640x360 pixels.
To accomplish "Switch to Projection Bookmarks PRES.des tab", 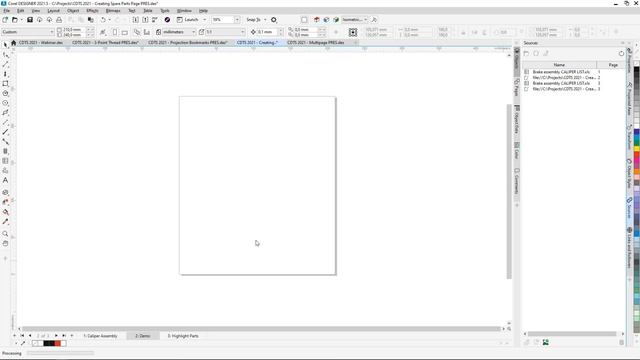I will tap(188, 42).
